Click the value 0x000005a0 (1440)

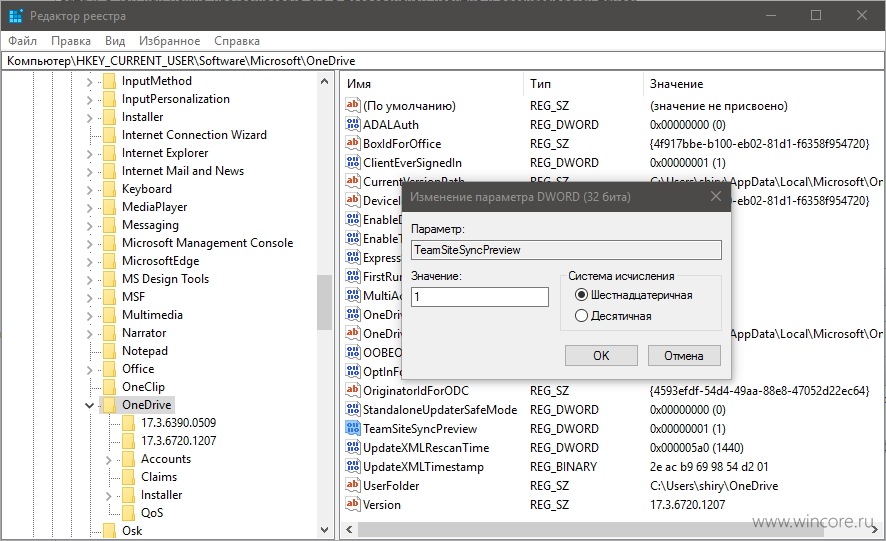696,448
